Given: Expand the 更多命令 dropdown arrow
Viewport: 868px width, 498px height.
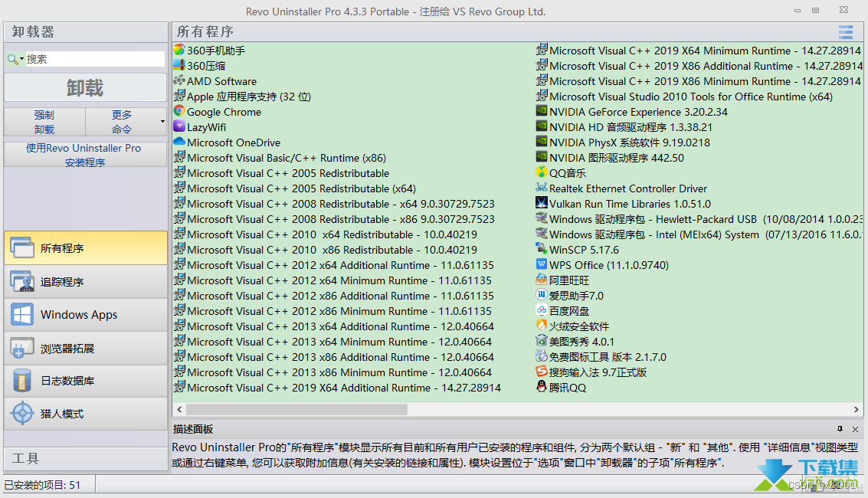Looking at the screenshot, I should [162, 121].
